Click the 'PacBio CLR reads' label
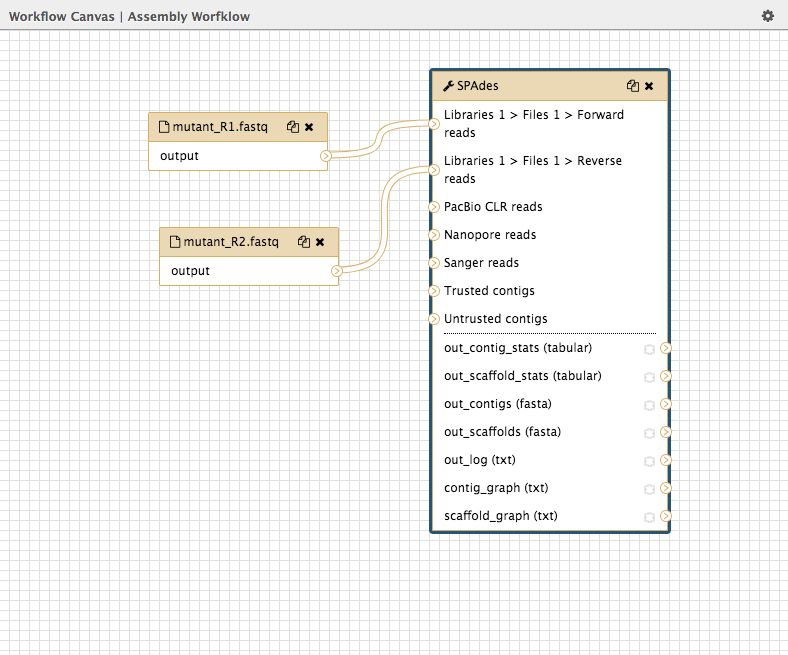This screenshot has height=655, width=788. point(493,207)
